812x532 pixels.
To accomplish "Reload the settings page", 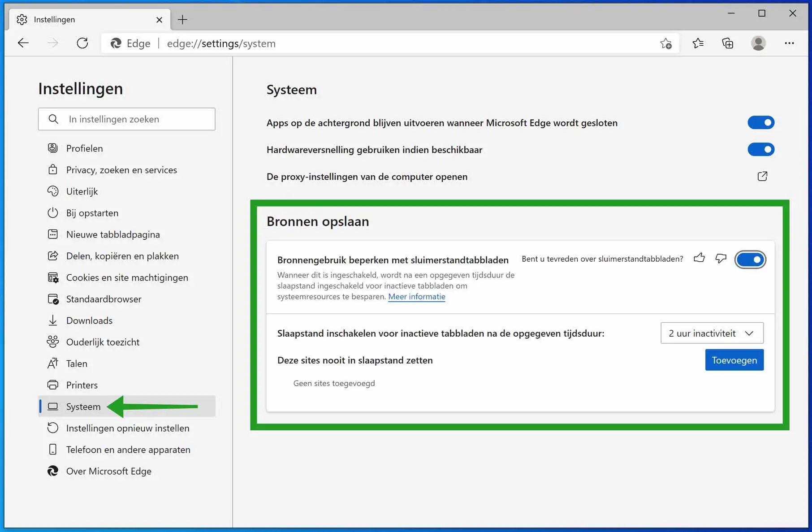I will point(82,43).
